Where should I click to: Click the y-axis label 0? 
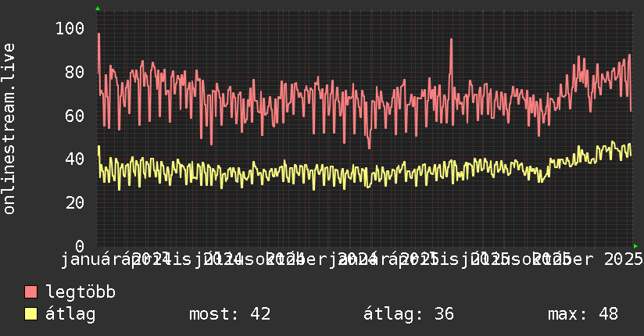(80, 246)
